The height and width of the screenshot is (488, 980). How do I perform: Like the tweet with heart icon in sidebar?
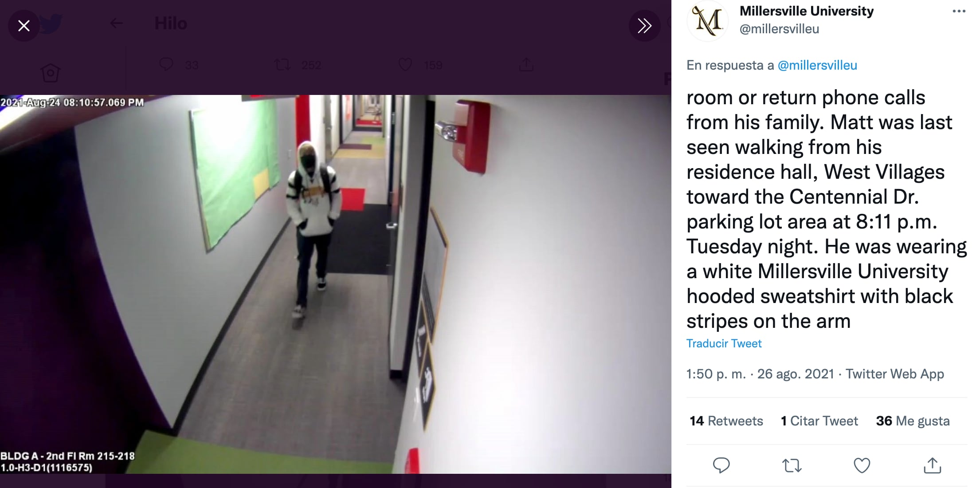point(862,465)
